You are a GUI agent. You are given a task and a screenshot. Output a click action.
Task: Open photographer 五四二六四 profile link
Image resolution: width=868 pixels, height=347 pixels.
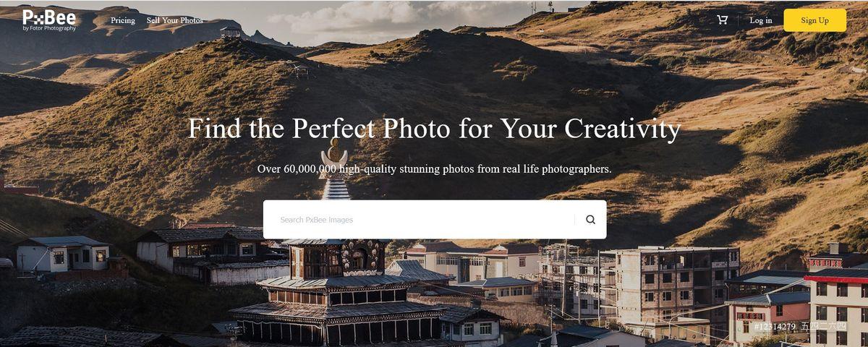click(823, 327)
